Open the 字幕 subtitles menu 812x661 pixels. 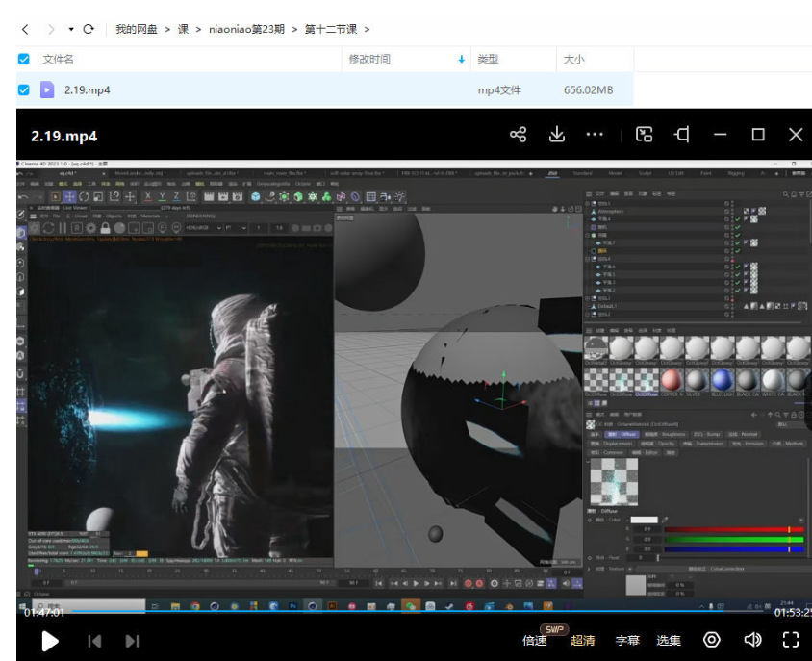628,641
